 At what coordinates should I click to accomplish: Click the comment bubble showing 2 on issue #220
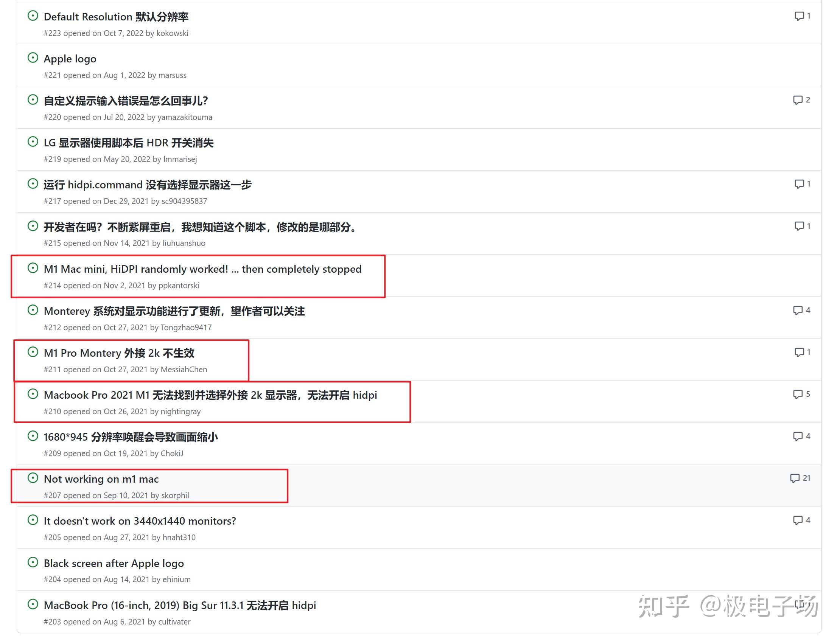coord(799,99)
